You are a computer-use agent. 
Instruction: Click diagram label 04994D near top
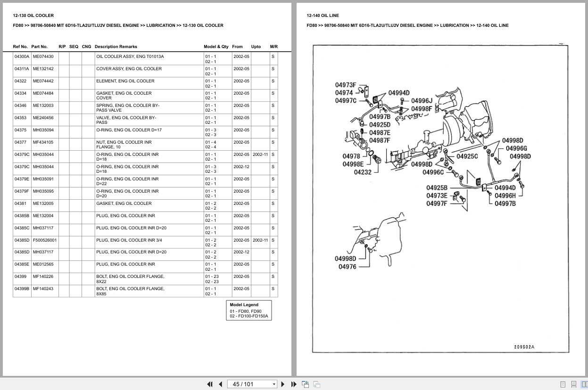coord(399,93)
